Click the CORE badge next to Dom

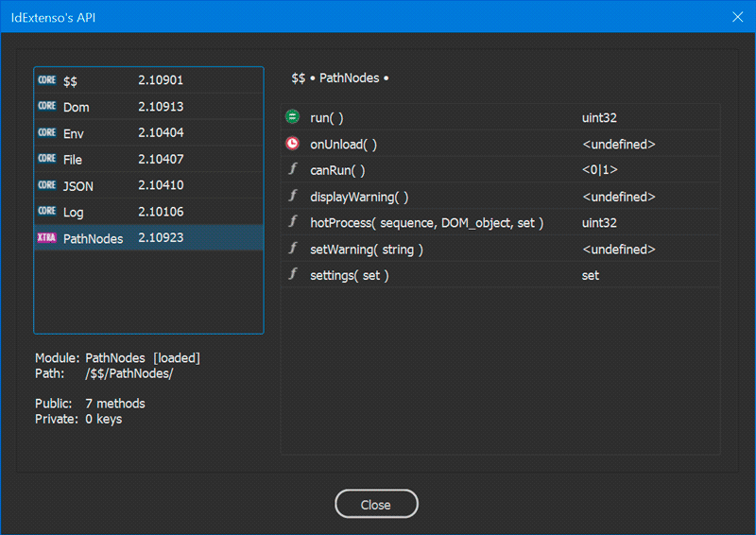coord(47,107)
